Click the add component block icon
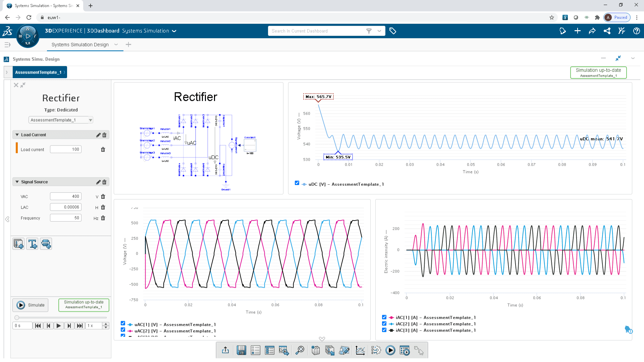 (x=46, y=244)
